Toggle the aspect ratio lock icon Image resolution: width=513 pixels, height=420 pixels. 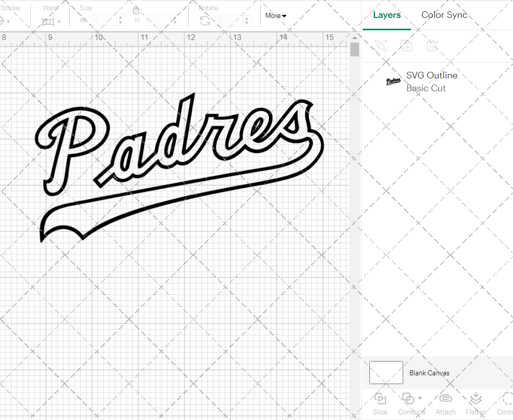pyautogui.click(x=136, y=11)
